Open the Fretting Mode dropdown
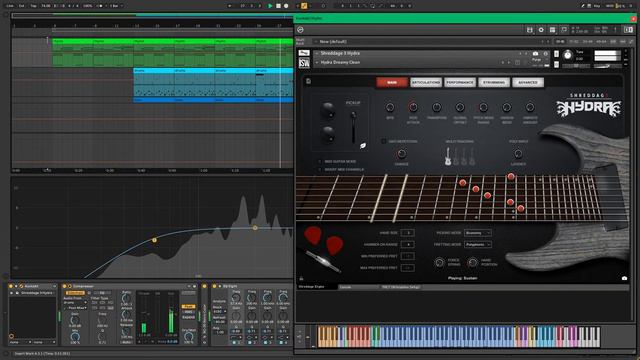640x360 pixels. (478, 244)
